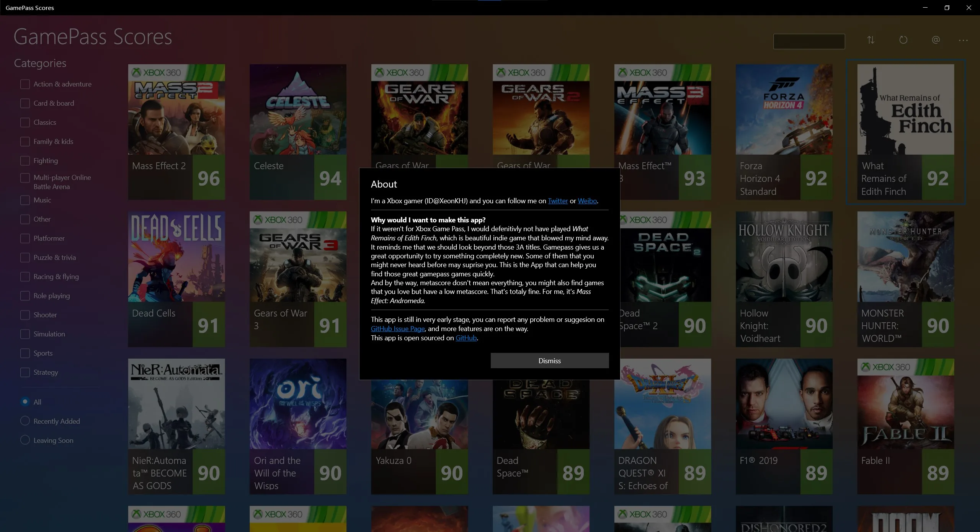Open What Remains of Edith Finch tile
Viewport: 980px width, 532px height.
(906, 132)
